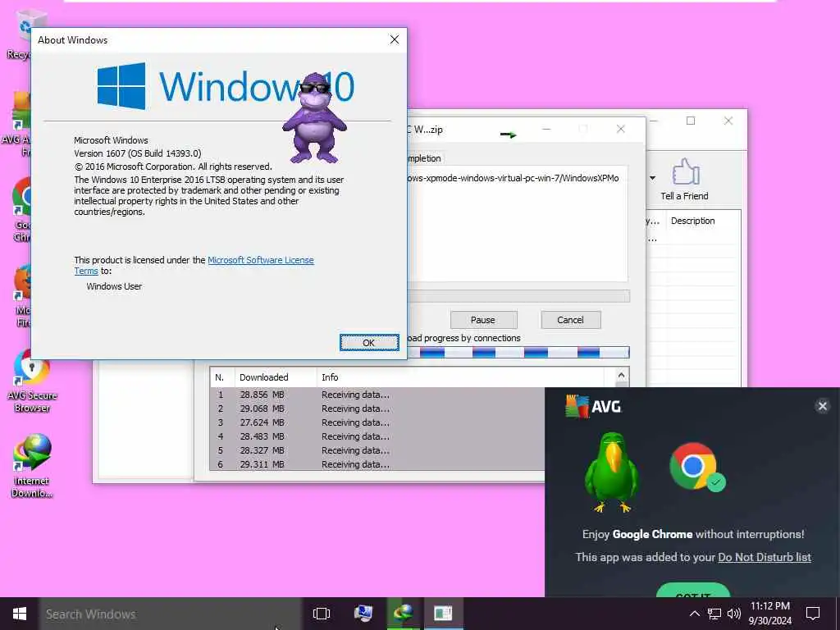Click download progress by connections bar
Image resolution: width=840 pixels, height=630 pixels.
click(x=518, y=353)
